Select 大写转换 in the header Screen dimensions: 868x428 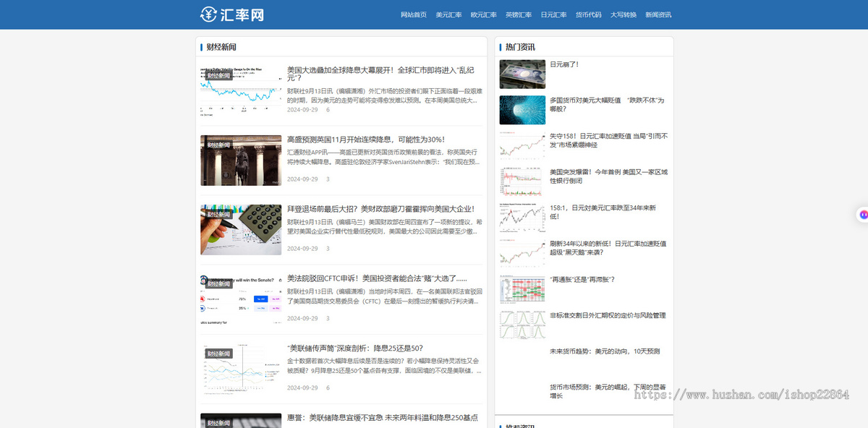click(x=624, y=14)
